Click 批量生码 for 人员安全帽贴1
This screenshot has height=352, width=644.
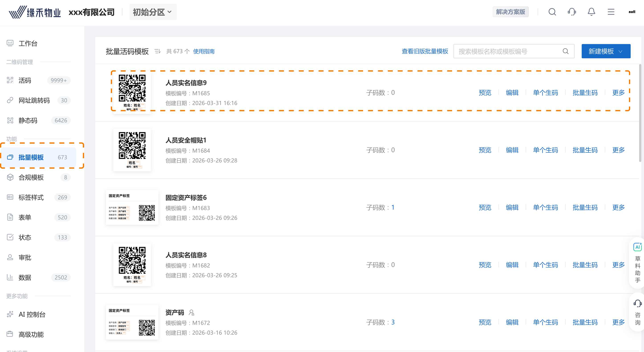[x=585, y=150]
